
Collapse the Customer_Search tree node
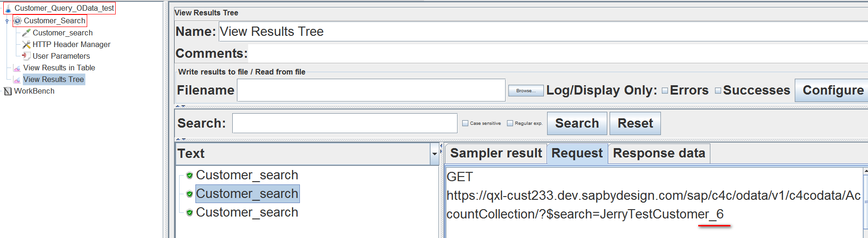[x=7, y=21]
